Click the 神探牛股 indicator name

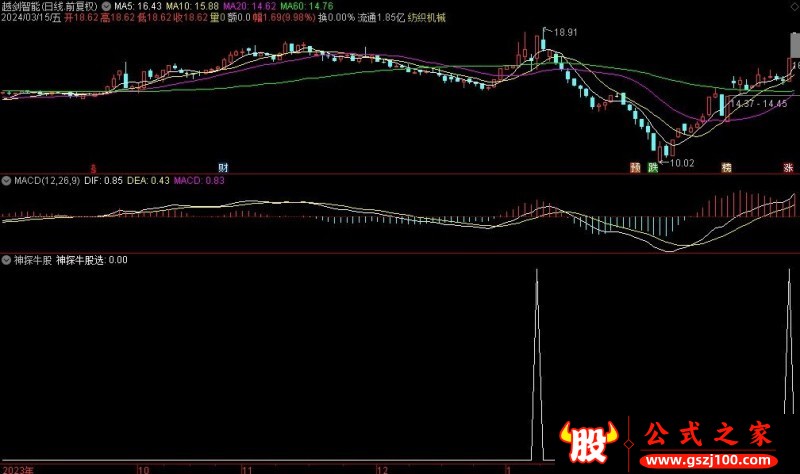33,260
